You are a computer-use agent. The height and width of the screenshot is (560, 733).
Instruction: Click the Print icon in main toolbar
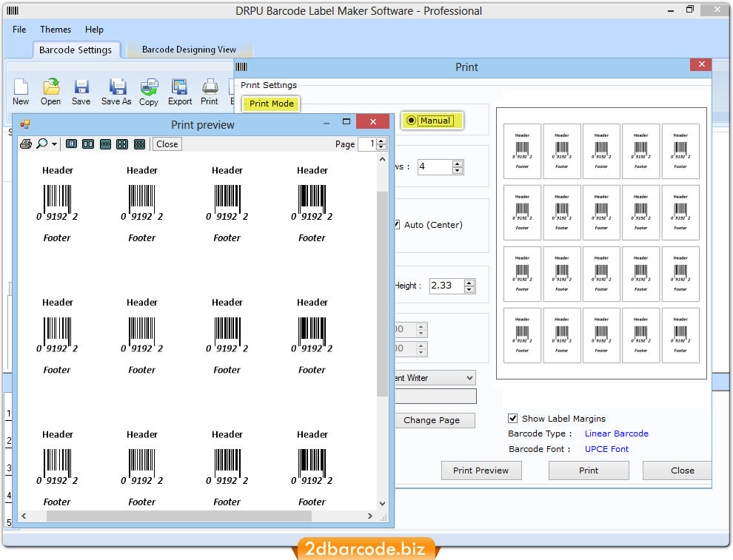pyautogui.click(x=210, y=87)
